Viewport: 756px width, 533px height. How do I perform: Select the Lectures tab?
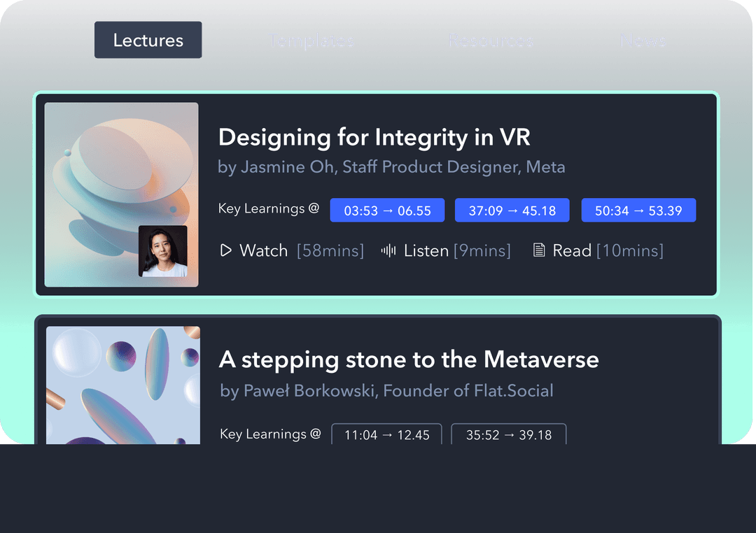point(148,40)
